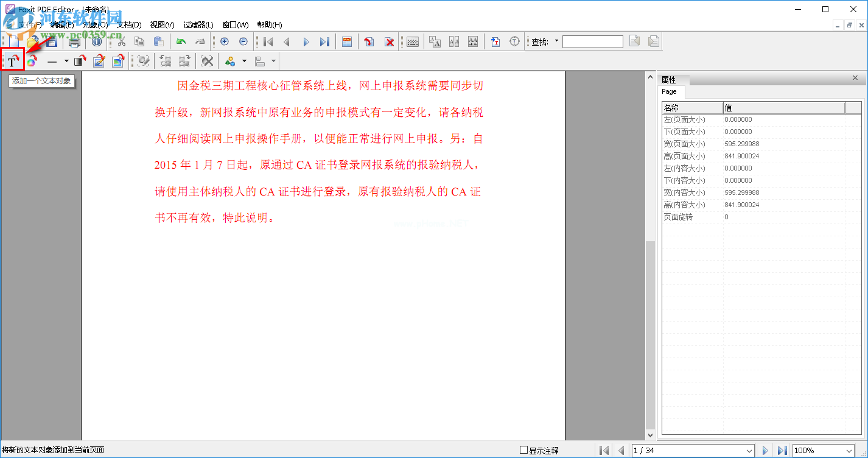Click the print icon
Image resolution: width=868 pixels, height=458 pixels.
(74, 41)
